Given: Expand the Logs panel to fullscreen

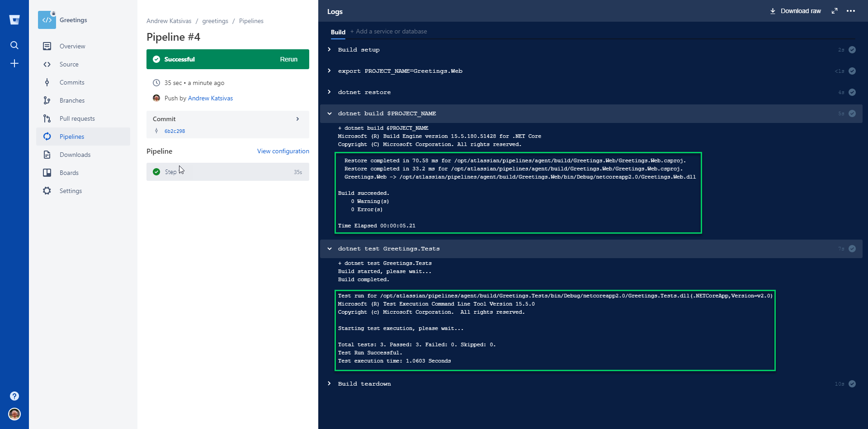Looking at the screenshot, I should (834, 11).
